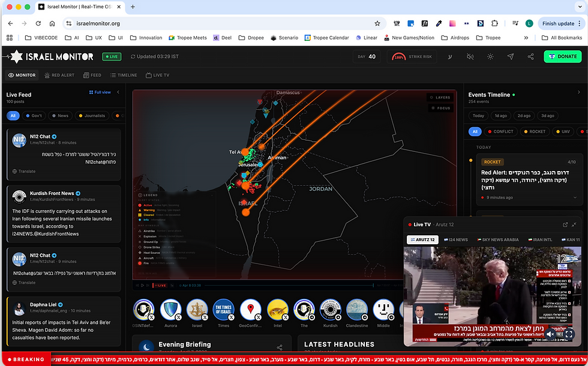Select the Intel crab source avatar

coord(277,310)
